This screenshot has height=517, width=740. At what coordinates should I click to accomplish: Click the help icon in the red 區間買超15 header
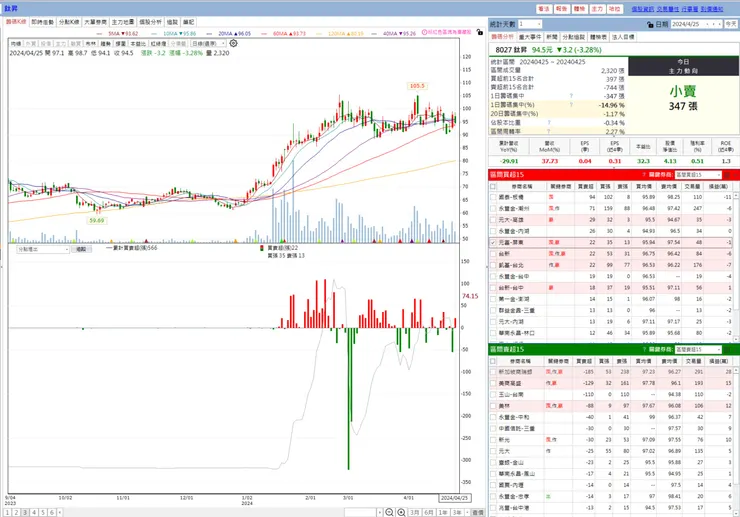tap(644, 175)
